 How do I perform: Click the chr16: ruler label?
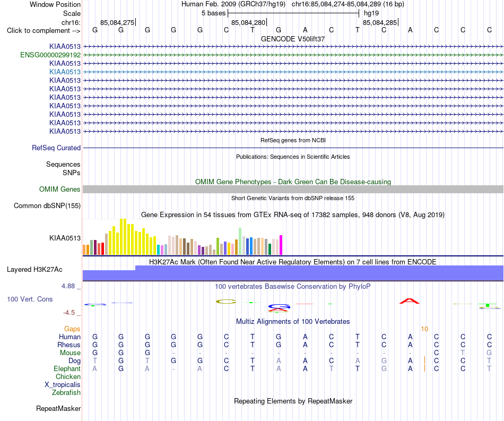pos(71,22)
